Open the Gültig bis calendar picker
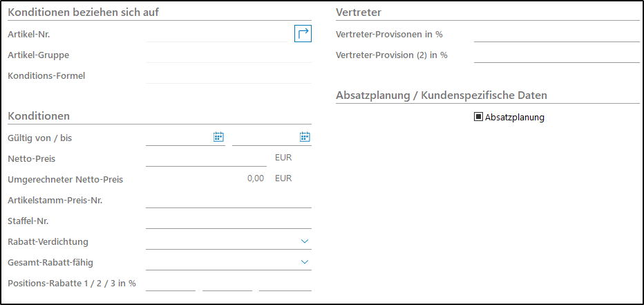Image resolution: width=644 pixels, height=305 pixels. [305, 138]
